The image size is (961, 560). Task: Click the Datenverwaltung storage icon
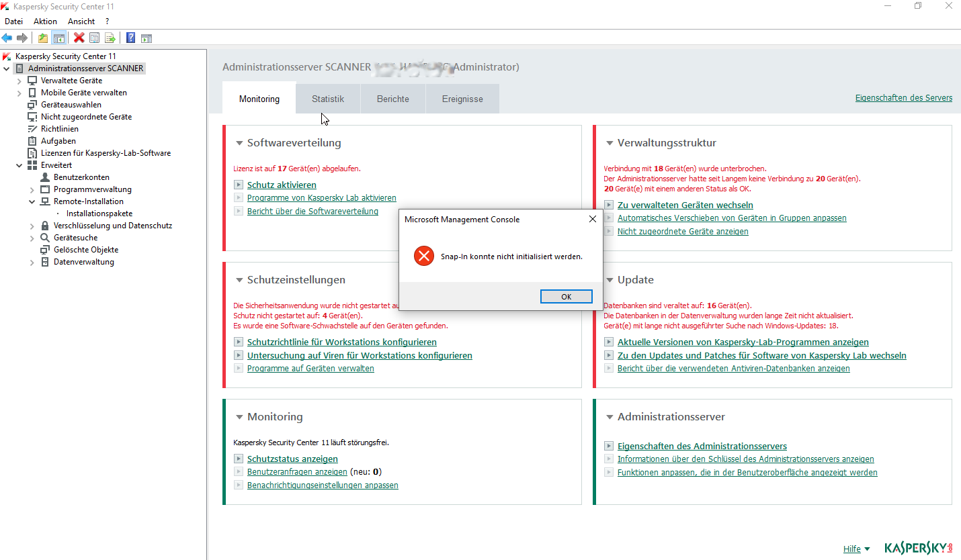(45, 262)
